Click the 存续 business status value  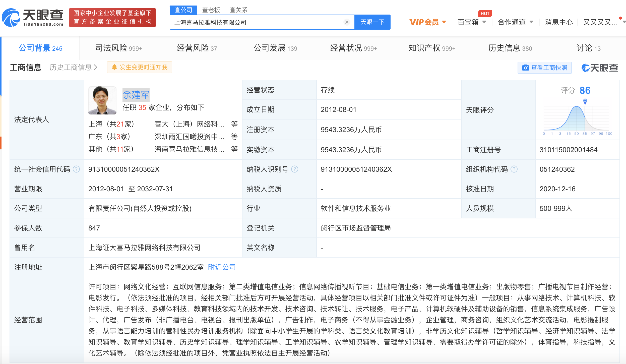(x=328, y=90)
